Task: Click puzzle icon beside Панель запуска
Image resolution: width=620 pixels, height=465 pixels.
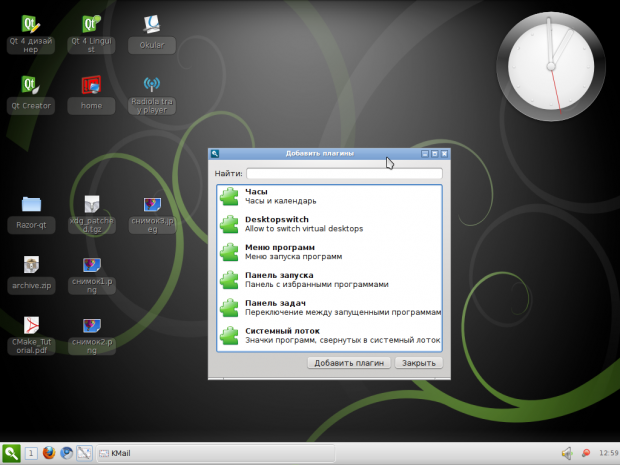Action: pyautogui.click(x=229, y=280)
